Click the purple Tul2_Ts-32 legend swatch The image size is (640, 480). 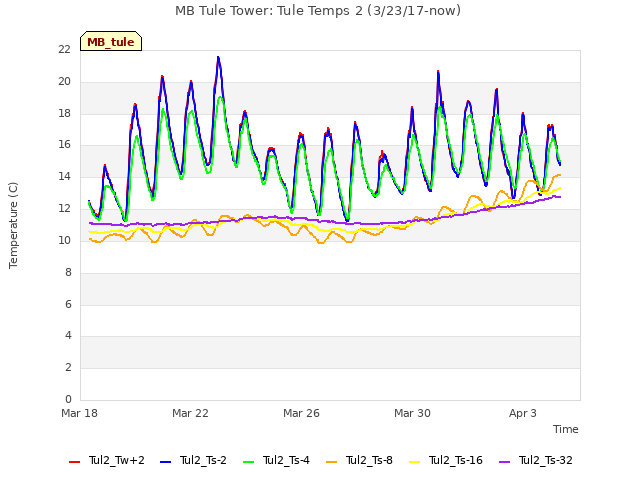coord(504,462)
